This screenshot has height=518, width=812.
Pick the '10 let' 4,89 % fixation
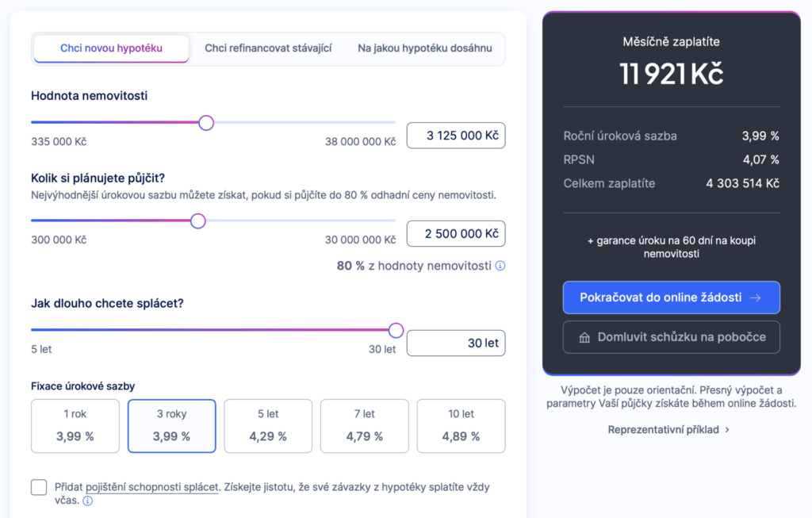point(461,426)
